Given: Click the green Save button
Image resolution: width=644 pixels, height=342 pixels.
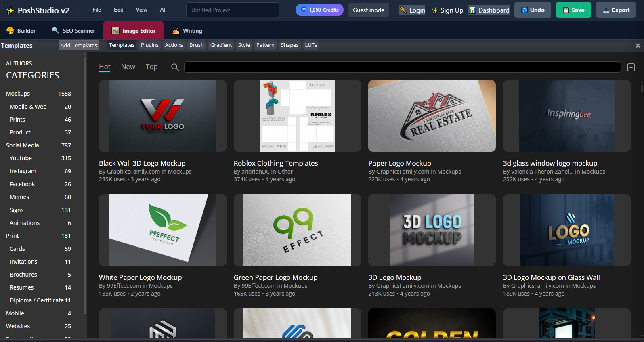Looking at the screenshot, I should 574,10.
